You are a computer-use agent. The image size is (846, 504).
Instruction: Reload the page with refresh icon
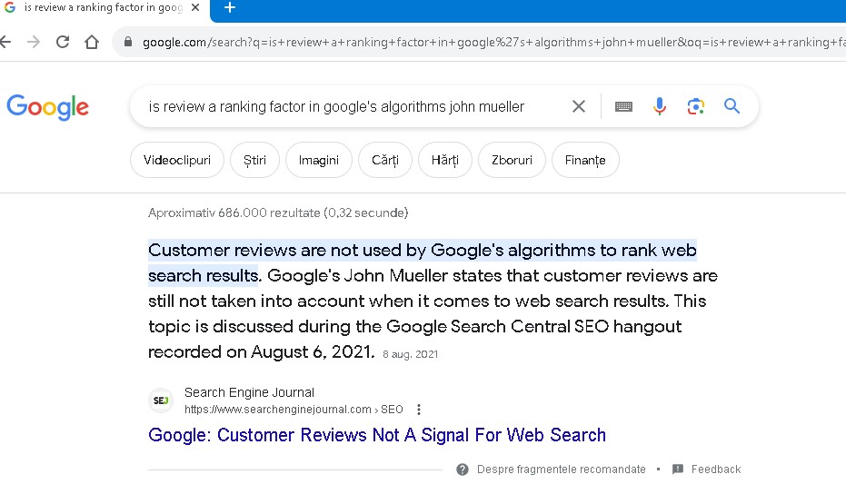tap(63, 42)
